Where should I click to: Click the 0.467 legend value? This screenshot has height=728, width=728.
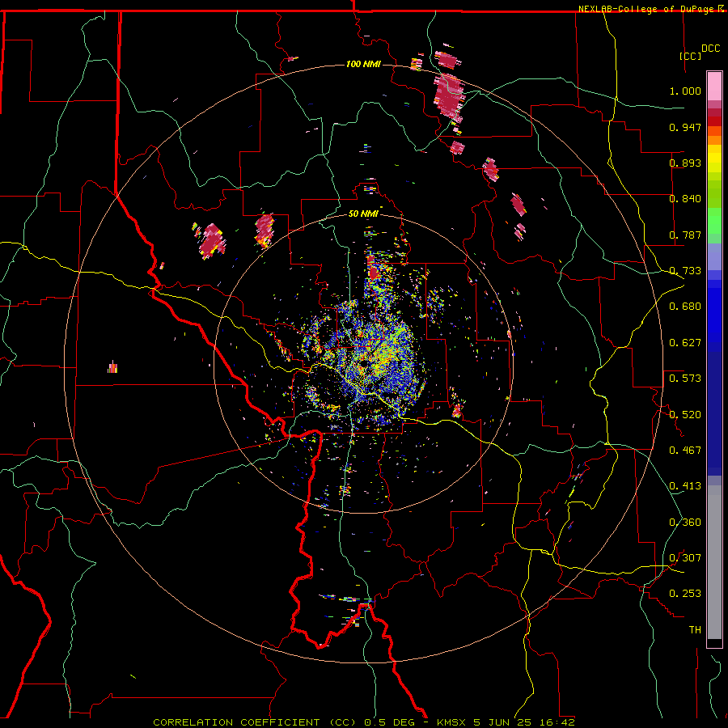point(685,451)
